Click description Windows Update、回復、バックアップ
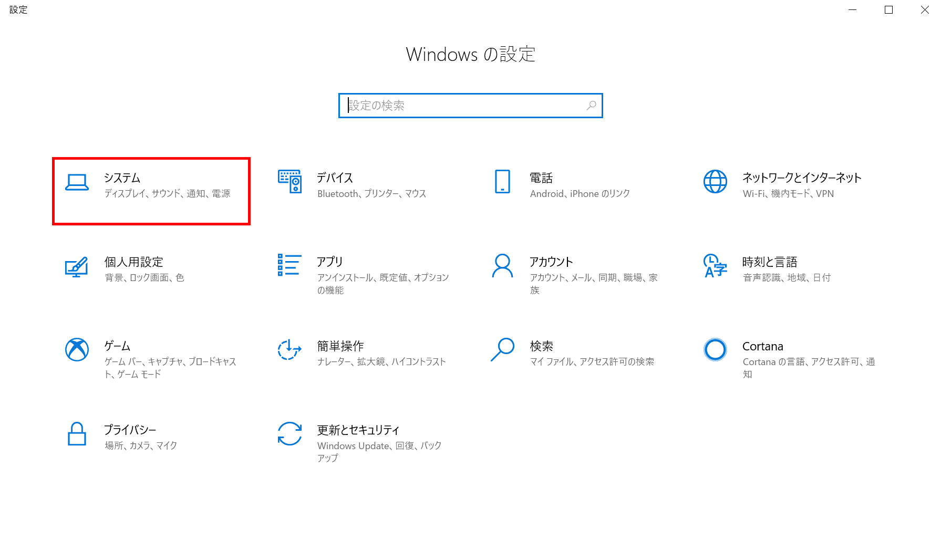Image resolution: width=941 pixels, height=560 pixels. tap(379, 452)
